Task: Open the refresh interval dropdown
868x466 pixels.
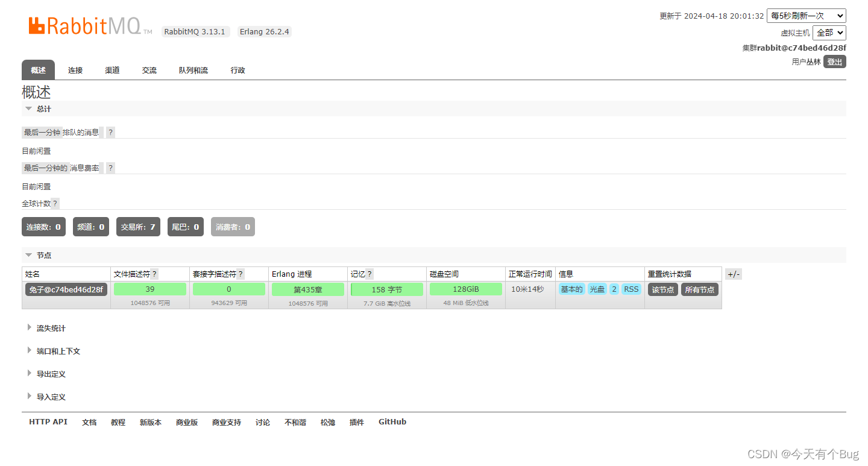Action: tap(806, 15)
